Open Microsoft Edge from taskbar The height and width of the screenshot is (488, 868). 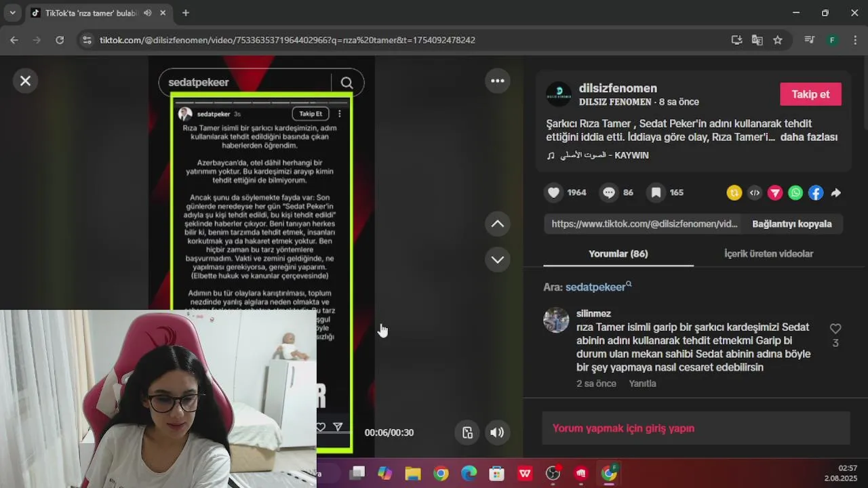469,473
